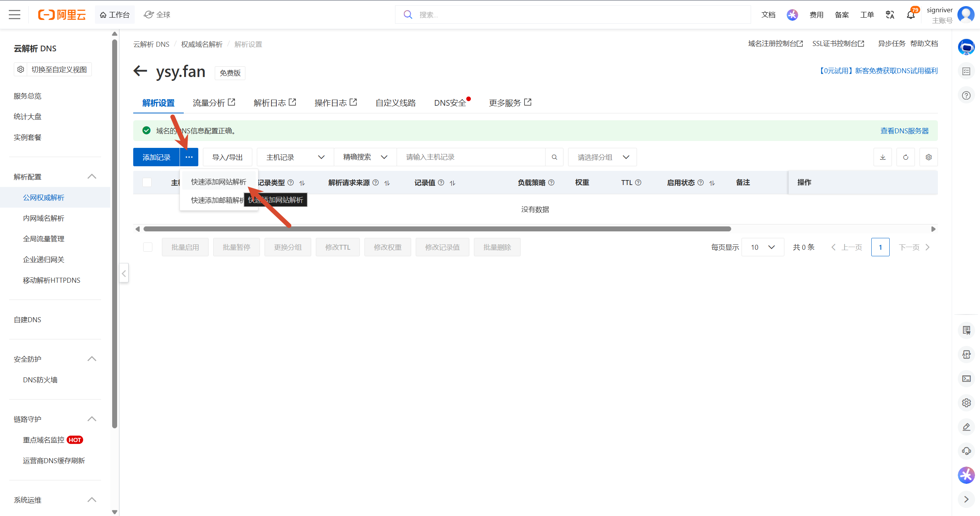Choose 快速添加邮箱解析 from menu
This screenshot has width=980, height=516.
[217, 200]
